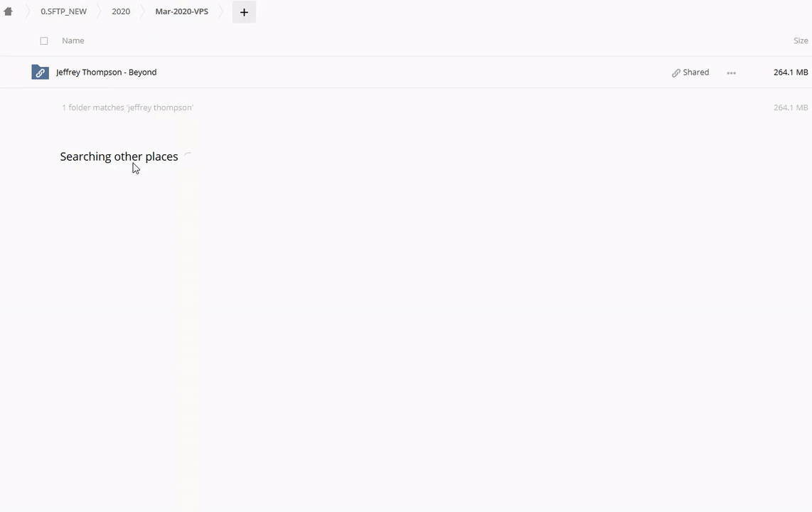Image resolution: width=812 pixels, height=512 pixels.
Task: Go to the Home root folder
Action: point(9,11)
